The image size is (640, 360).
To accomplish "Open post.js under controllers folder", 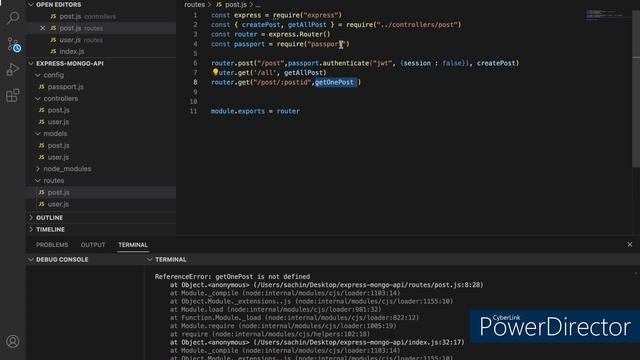I will click(101, 110).
